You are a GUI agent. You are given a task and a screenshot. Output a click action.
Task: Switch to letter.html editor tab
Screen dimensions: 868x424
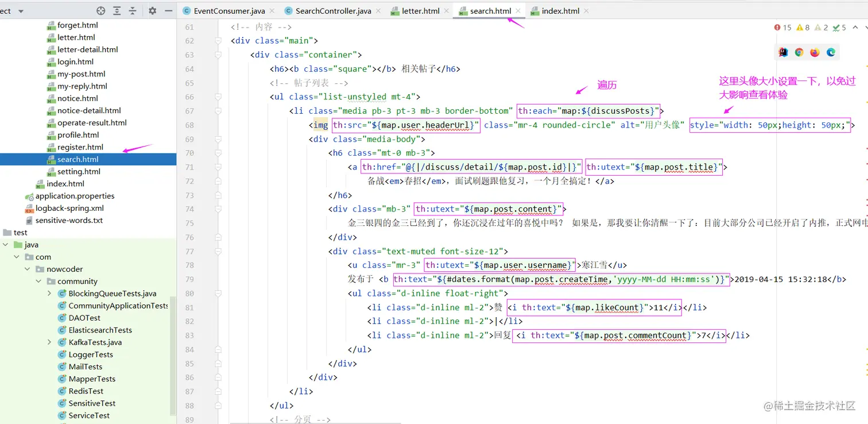(420, 11)
